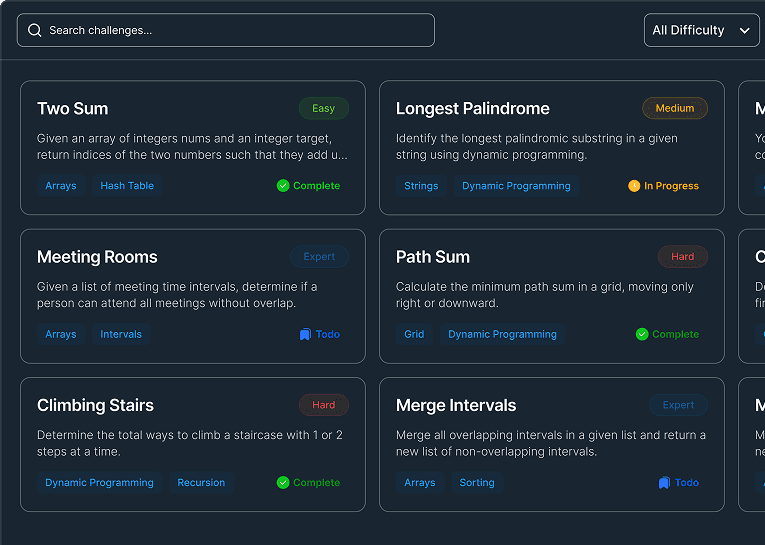
Task: Click the Medium difficulty badge
Action: [x=674, y=108]
